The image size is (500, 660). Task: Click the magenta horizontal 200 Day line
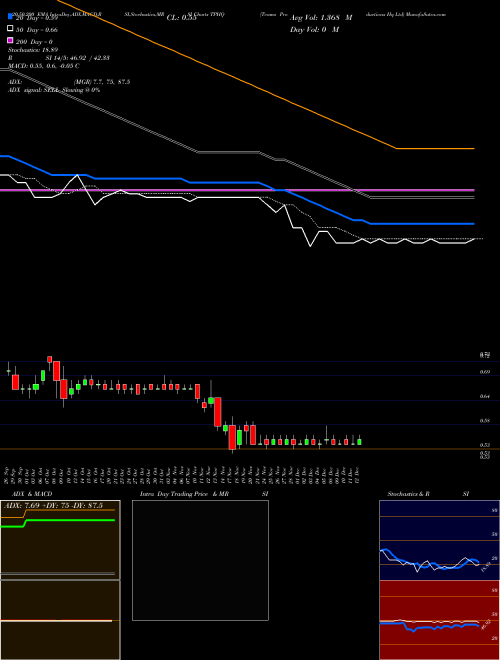[x=237, y=190]
